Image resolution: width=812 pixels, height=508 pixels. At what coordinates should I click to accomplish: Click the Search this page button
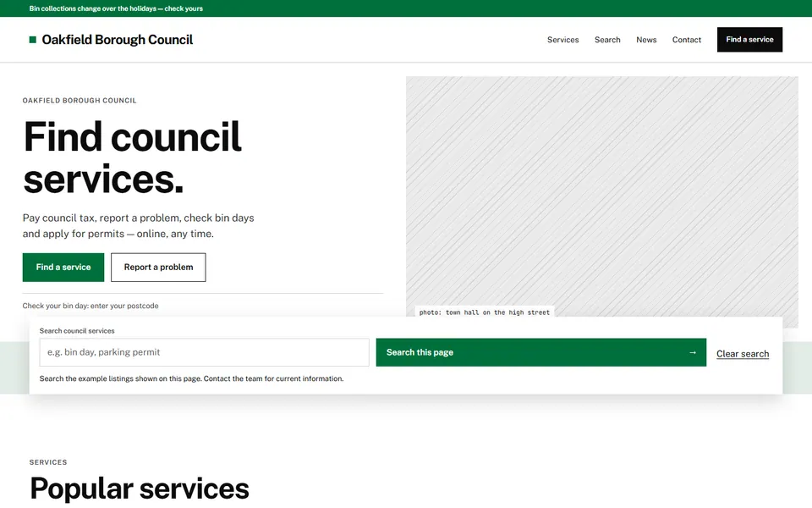pyautogui.click(x=541, y=352)
